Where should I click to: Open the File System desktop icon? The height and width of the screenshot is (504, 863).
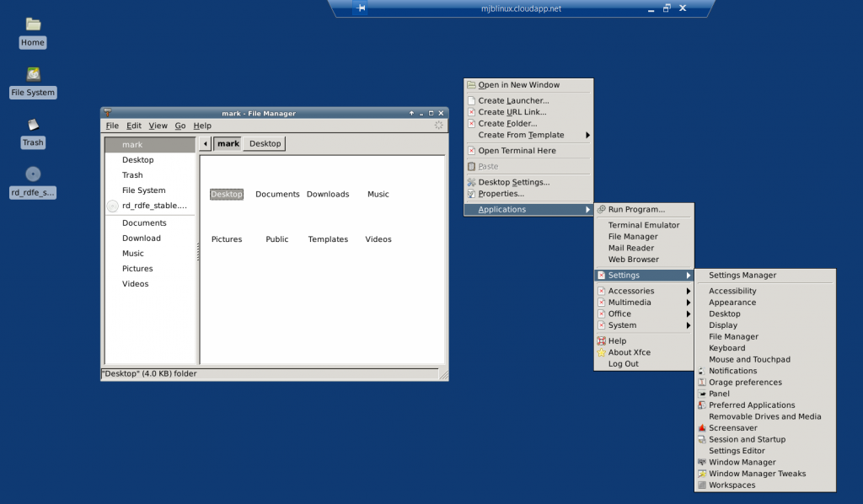point(32,83)
